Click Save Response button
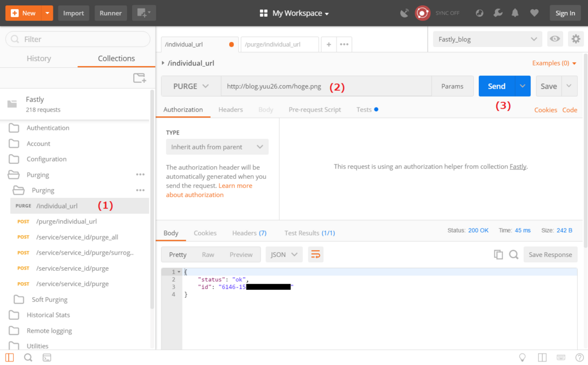 (x=550, y=255)
